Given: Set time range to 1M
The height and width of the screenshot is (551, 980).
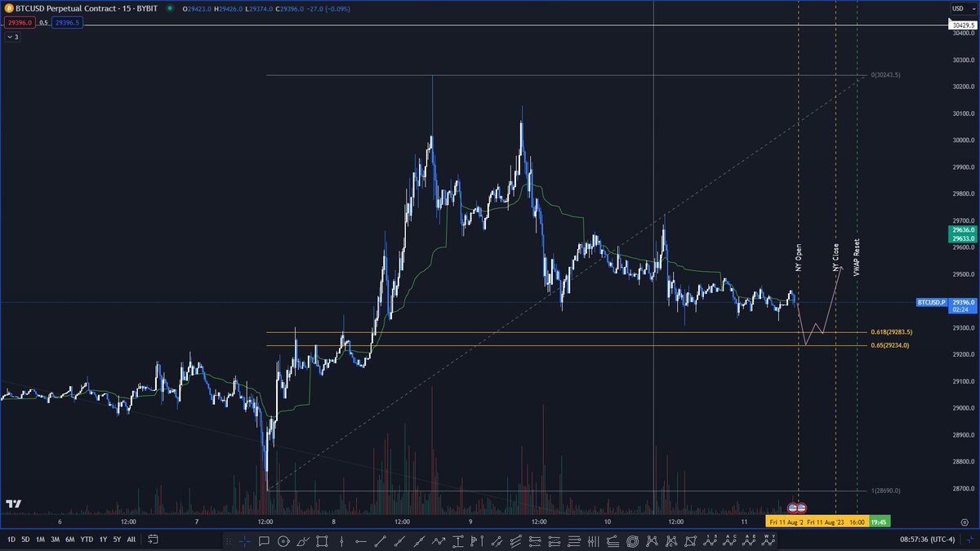Looking at the screenshot, I should (x=39, y=540).
